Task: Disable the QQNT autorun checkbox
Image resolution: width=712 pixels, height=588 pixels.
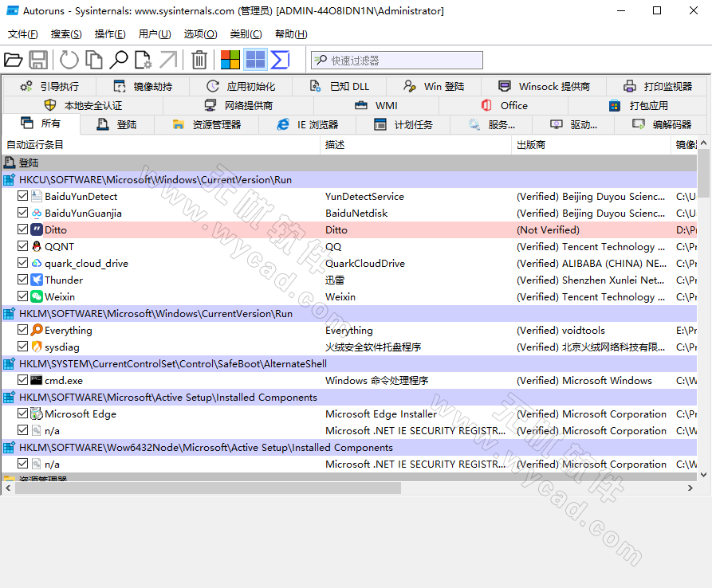Action: 22,246
